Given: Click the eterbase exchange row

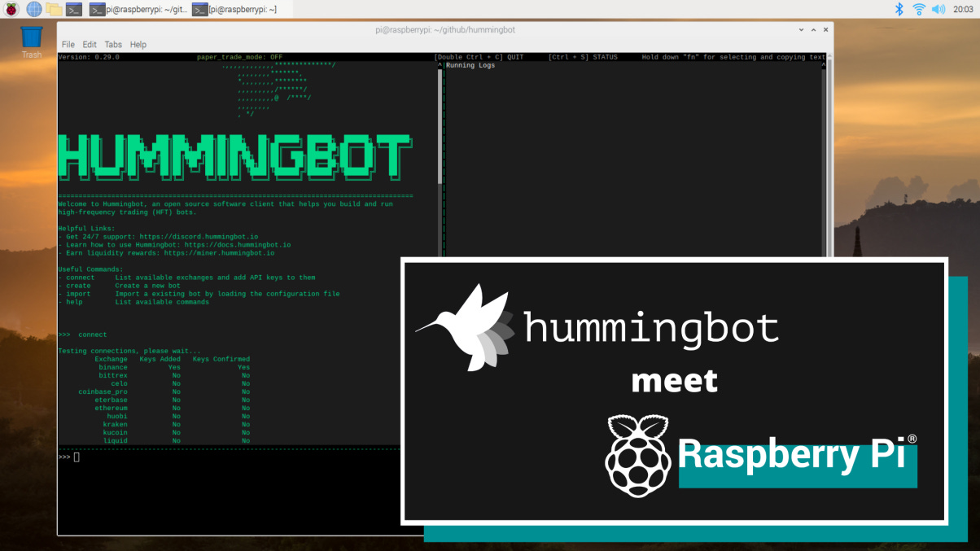Looking at the screenshot, I should click(x=173, y=400).
